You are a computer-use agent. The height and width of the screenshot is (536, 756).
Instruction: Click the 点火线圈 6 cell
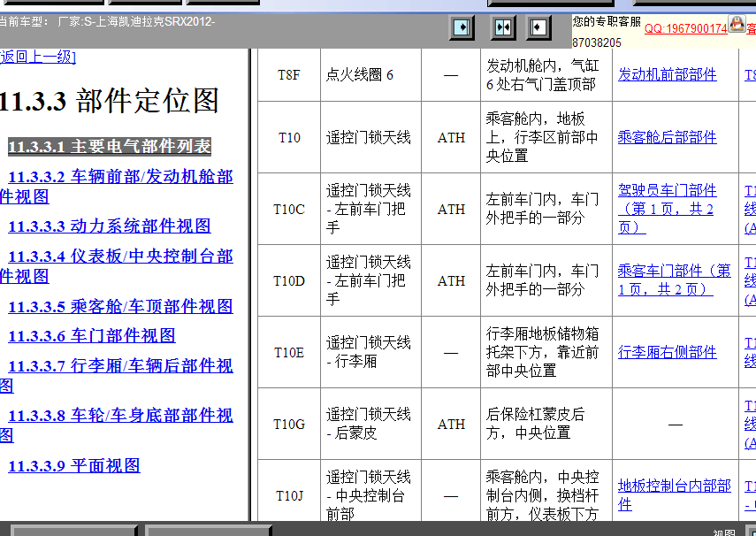(370, 75)
